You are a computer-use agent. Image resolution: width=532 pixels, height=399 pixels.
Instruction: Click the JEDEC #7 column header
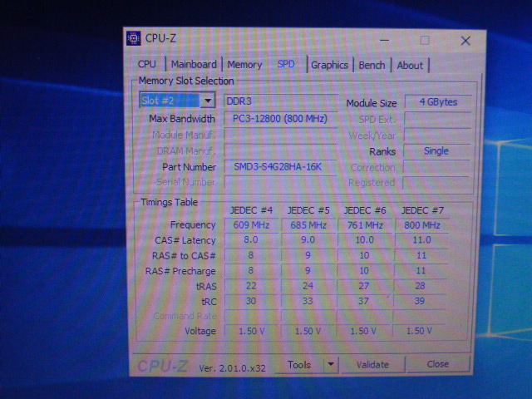(x=422, y=210)
